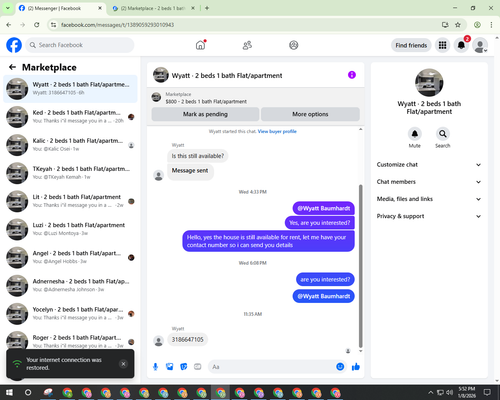Click the Facebook logo
500x400 pixels.
(14, 45)
